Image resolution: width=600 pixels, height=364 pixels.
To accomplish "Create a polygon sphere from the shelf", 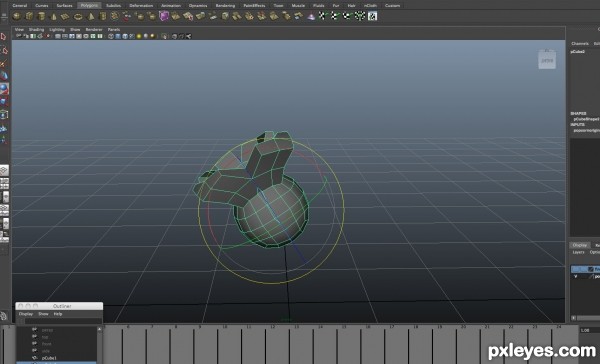I will coord(16,16).
